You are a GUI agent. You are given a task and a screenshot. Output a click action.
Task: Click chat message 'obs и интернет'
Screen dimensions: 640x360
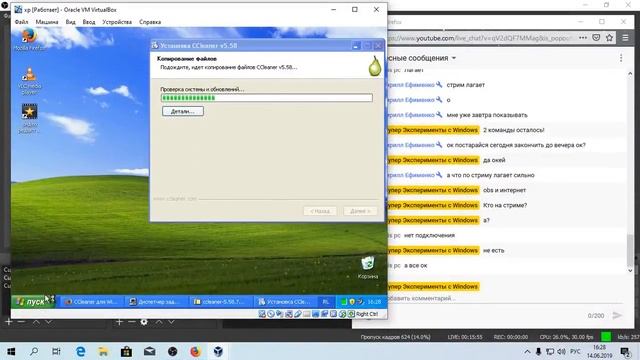coord(504,190)
